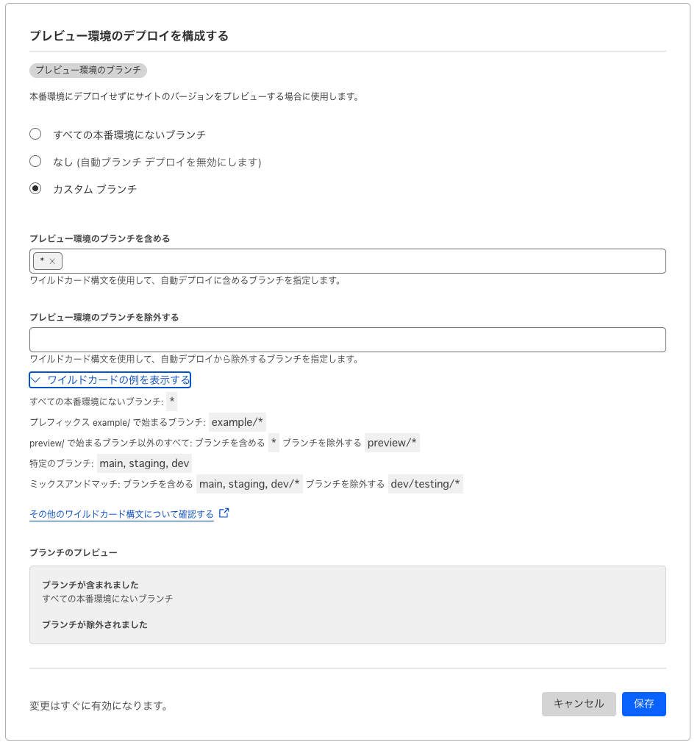Click the キャンセル button

coord(579,704)
